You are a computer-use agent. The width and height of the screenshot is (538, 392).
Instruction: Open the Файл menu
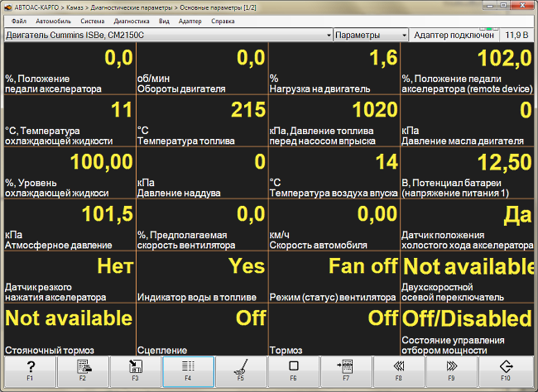[x=19, y=21]
